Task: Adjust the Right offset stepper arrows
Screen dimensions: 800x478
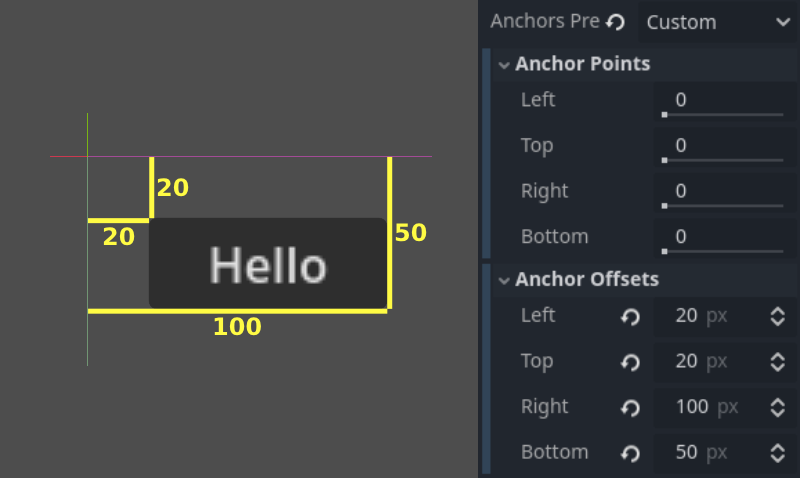Action: click(777, 408)
